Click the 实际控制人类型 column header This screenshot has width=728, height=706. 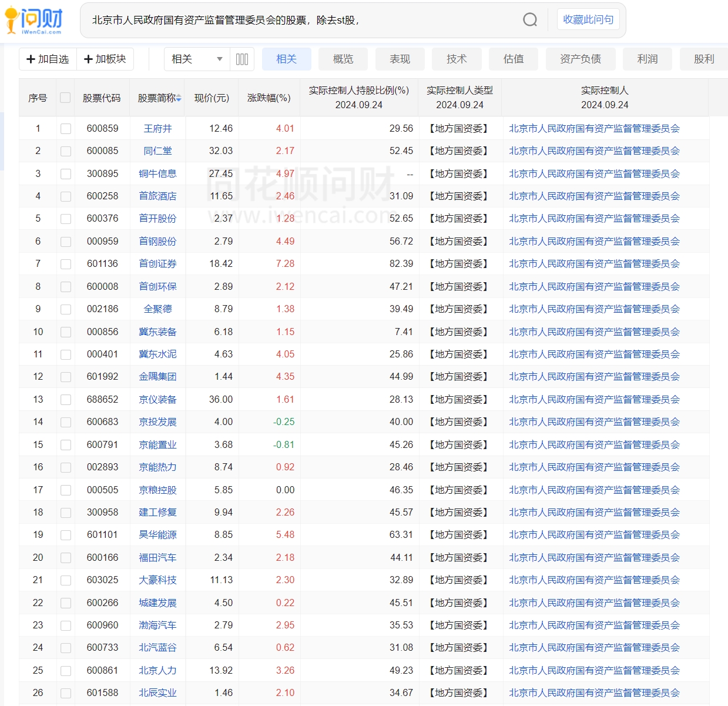pos(460,98)
